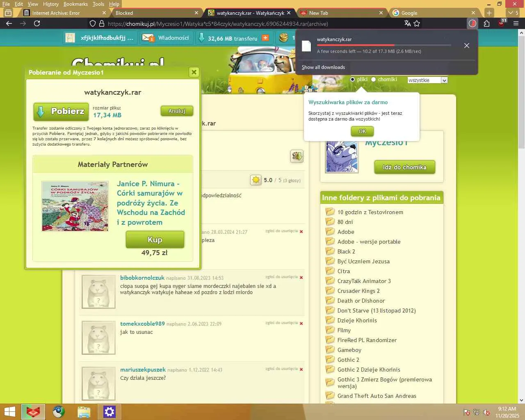Click the watykanczyk.rar download progress bar
Screen dimensions: 525x420
point(384,45)
